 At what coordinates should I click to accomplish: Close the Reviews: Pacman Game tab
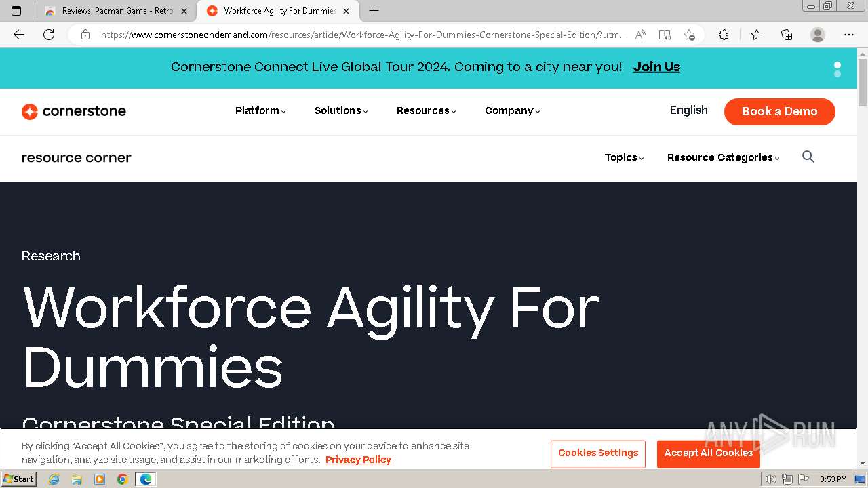point(183,11)
